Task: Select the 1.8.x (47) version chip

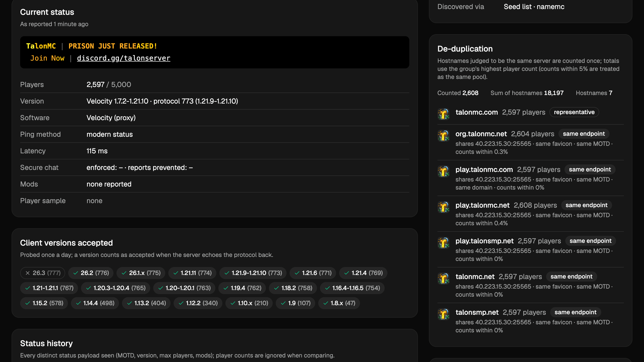Action: 339,303
